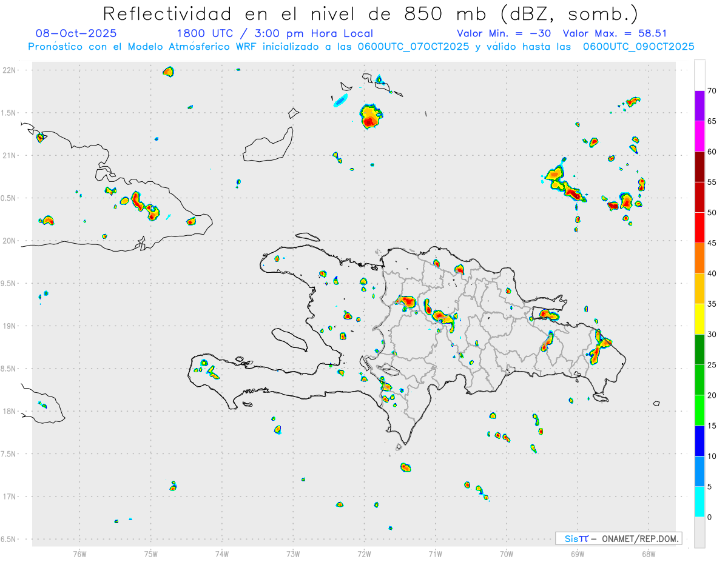Click the date label "08-Oct-2025"
The width and height of the screenshot is (728, 562).
pos(76,33)
